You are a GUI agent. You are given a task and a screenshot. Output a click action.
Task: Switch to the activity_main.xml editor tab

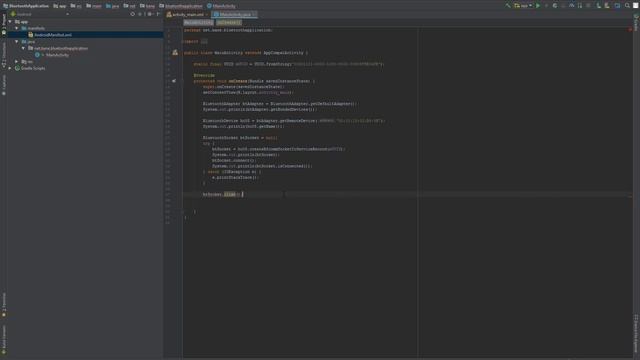(x=187, y=14)
